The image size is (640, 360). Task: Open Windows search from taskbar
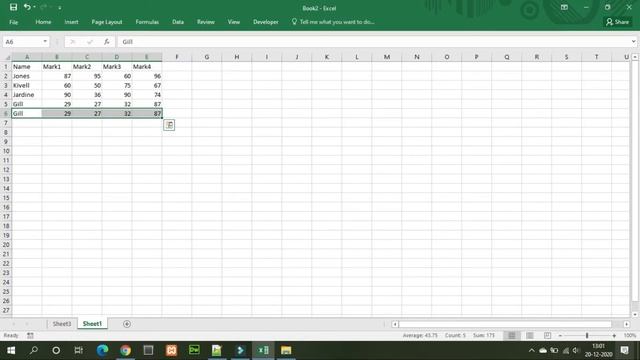(34, 350)
